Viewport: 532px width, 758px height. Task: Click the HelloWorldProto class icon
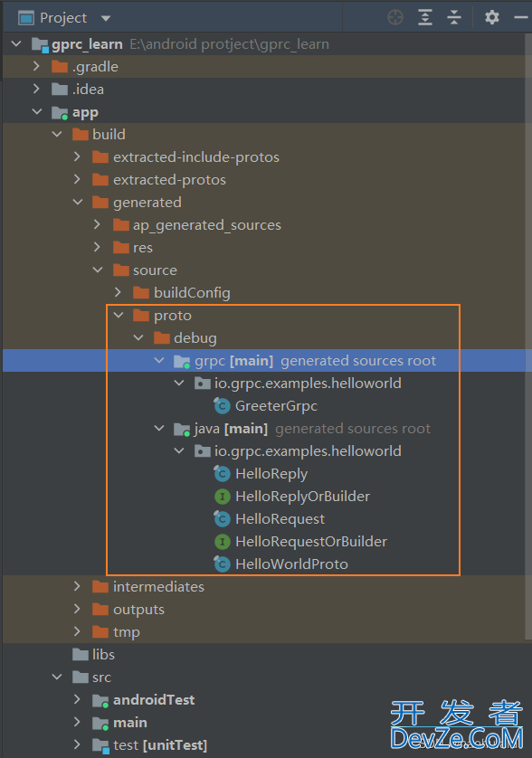pyautogui.click(x=222, y=564)
